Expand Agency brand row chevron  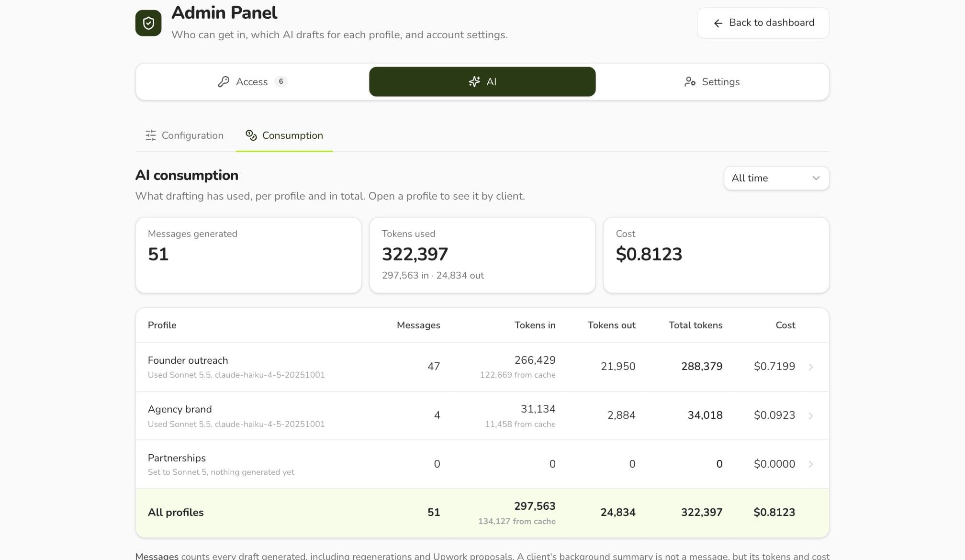point(811,416)
